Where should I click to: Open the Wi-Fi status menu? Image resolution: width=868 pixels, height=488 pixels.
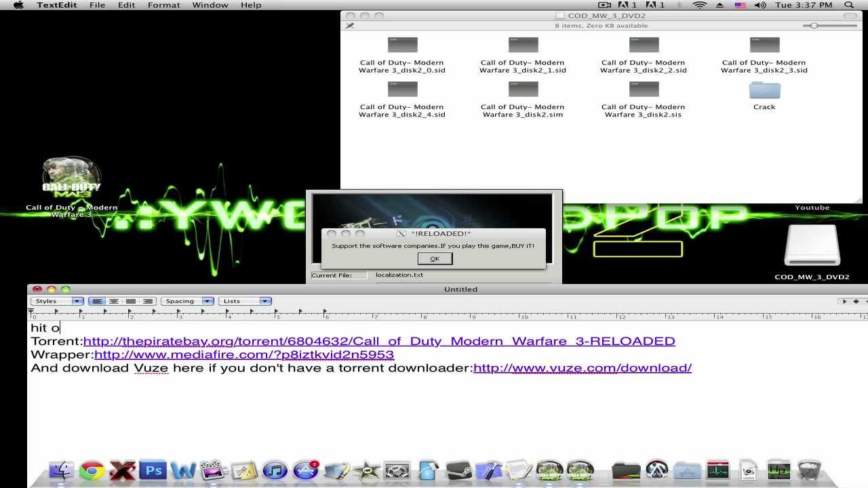[x=699, y=5]
